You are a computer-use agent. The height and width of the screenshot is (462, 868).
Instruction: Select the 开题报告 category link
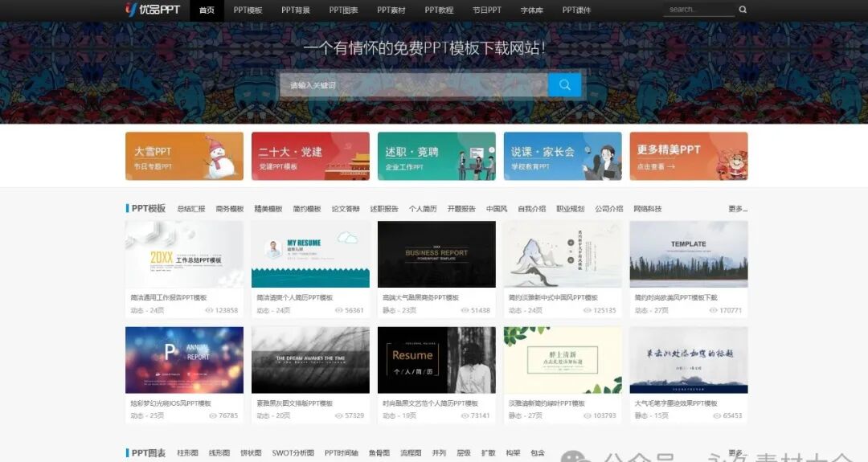pos(461,209)
